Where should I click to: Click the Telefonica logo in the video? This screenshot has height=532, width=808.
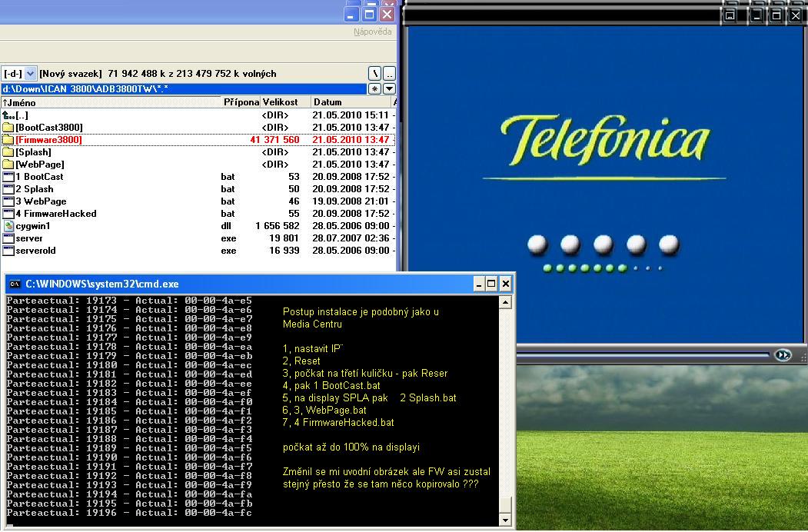604,139
